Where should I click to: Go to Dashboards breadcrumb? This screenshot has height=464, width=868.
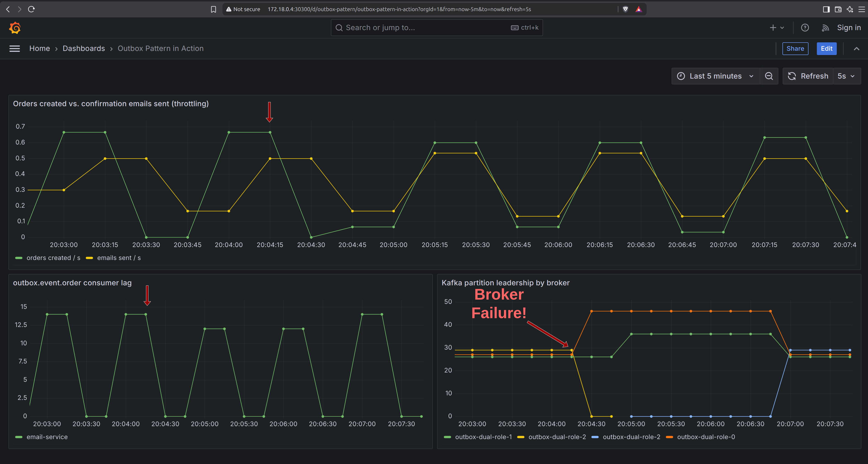(x=84, y=48)
